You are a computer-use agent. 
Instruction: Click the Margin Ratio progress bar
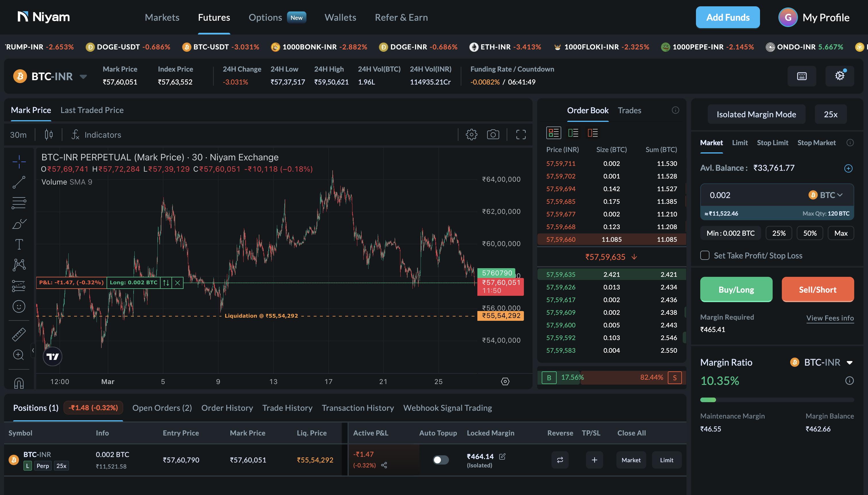(777, 400)
